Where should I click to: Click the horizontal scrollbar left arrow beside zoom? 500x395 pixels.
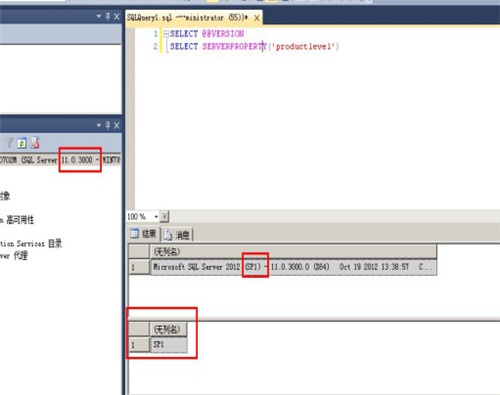(164, 217)
